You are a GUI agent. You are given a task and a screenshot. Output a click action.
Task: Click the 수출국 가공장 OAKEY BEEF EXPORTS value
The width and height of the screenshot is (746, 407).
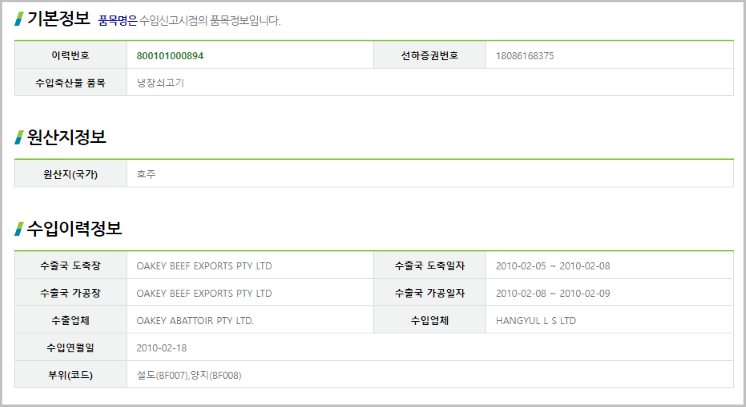204,294
